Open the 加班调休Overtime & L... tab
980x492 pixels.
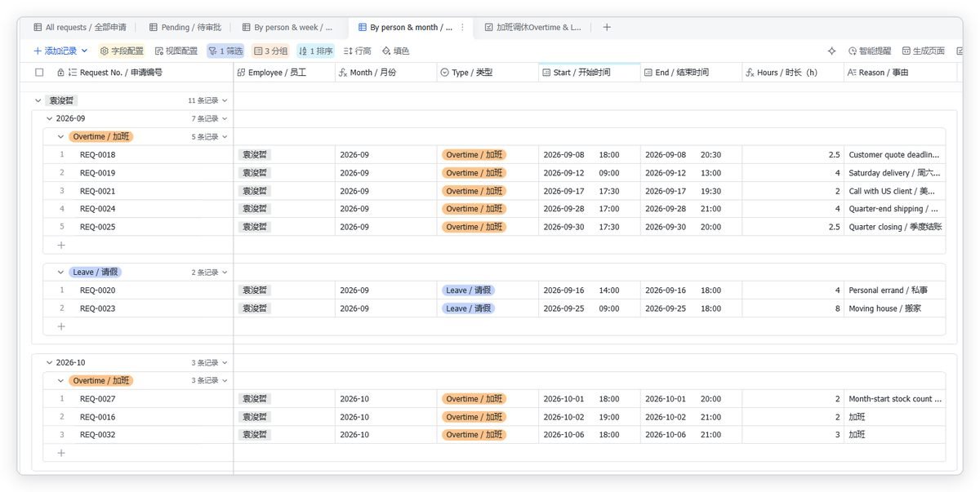pyautogui.click(x=532, y=27)
